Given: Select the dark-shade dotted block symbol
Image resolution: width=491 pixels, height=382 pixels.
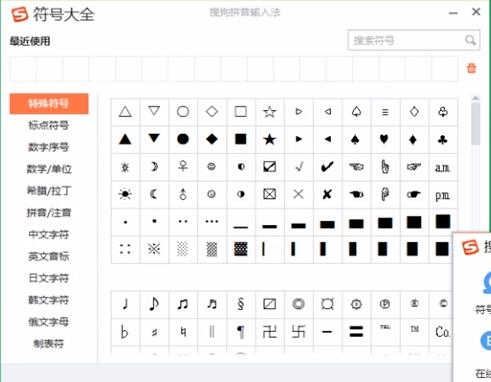Looking at the screenshot, I should click(241, 249).
